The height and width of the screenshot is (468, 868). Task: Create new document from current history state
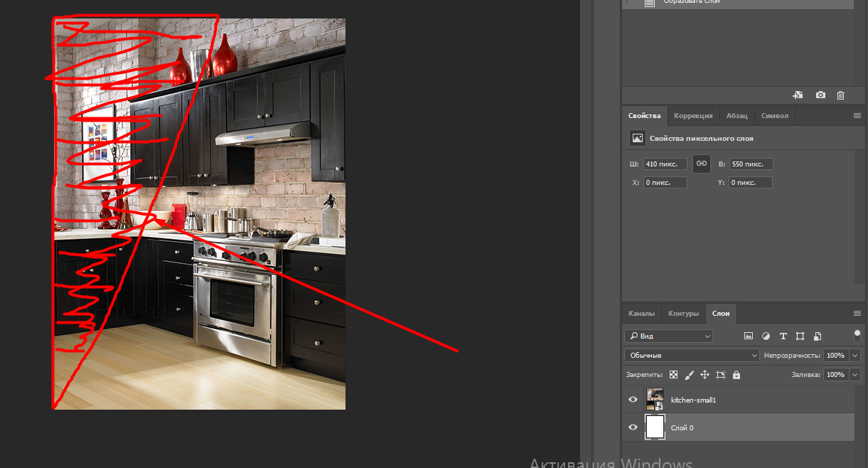point(798,95)
